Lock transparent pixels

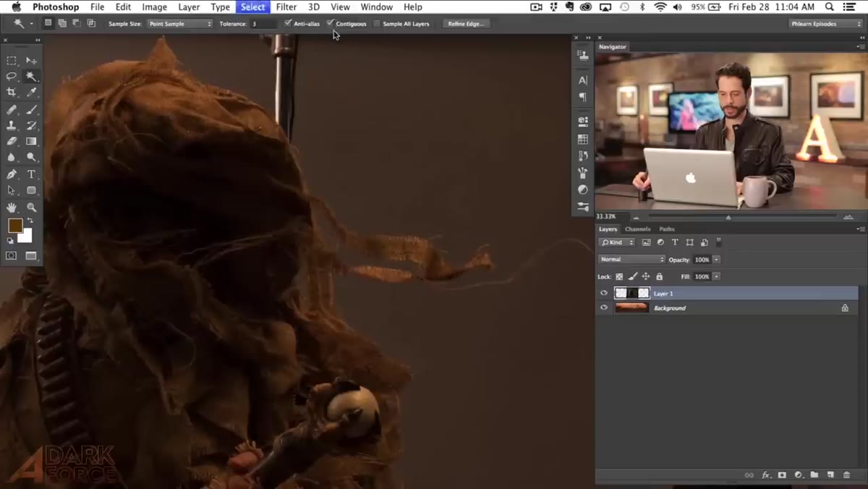pos(619,276)
